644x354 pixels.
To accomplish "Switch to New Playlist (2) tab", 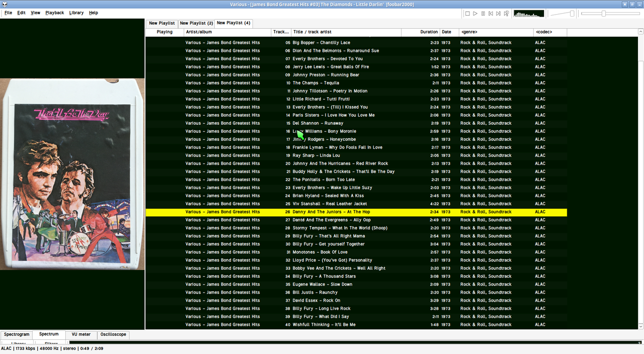I will [x=196, y=23].
